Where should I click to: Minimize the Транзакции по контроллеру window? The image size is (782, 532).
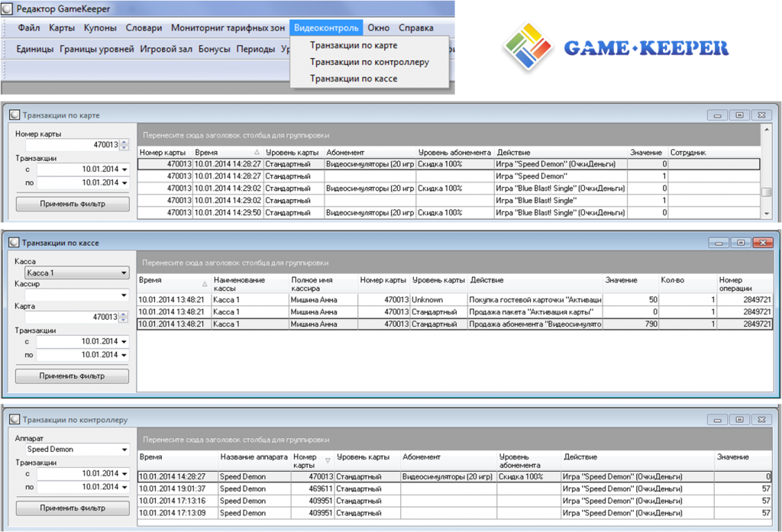(717, 420)
